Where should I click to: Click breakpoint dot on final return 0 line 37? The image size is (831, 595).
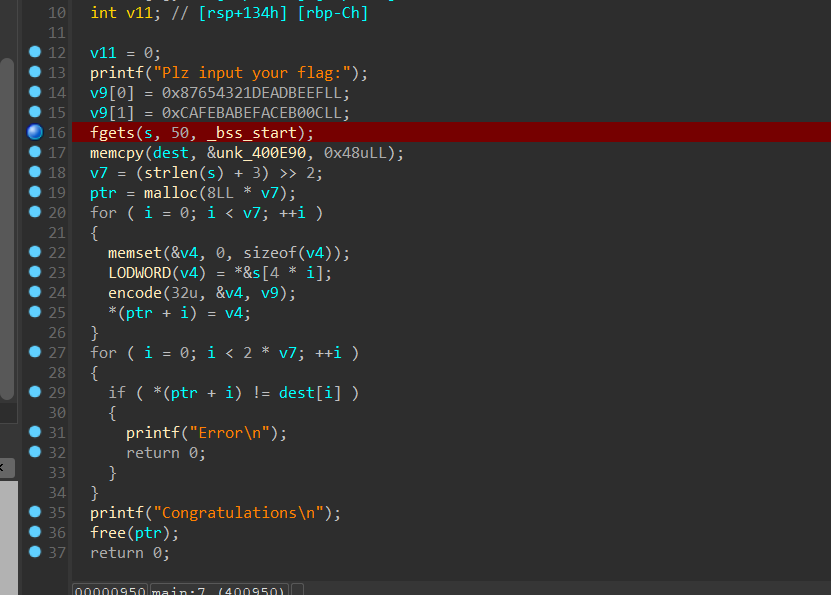coord(35,552)
